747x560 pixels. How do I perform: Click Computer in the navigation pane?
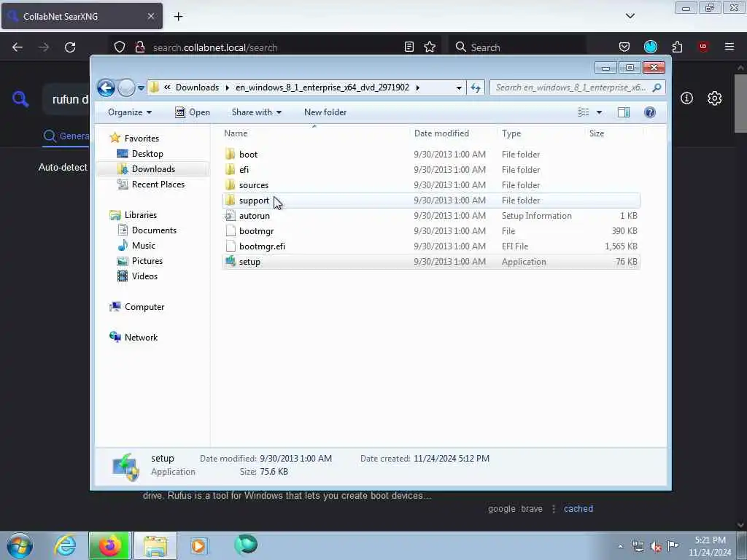[x=144, y=307]
